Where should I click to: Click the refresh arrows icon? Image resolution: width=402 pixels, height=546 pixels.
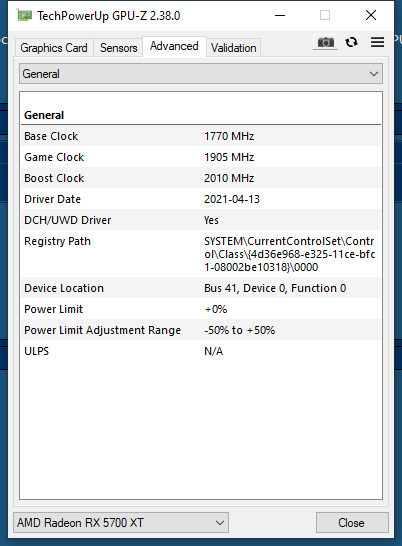351,42
